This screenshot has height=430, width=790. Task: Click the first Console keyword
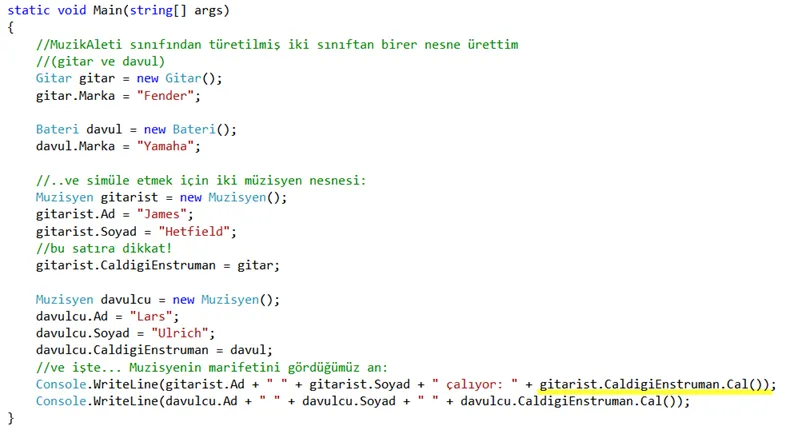(61, 385)
